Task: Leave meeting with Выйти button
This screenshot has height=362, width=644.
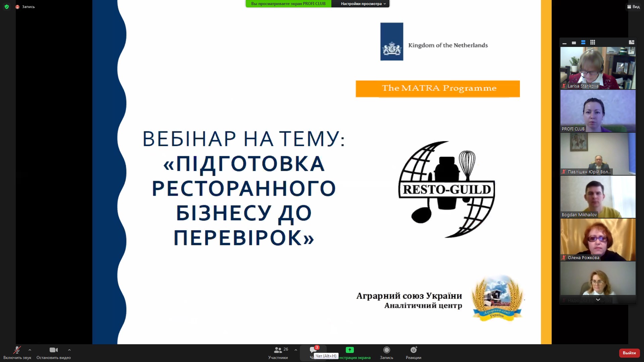Action: click(629, 353)
